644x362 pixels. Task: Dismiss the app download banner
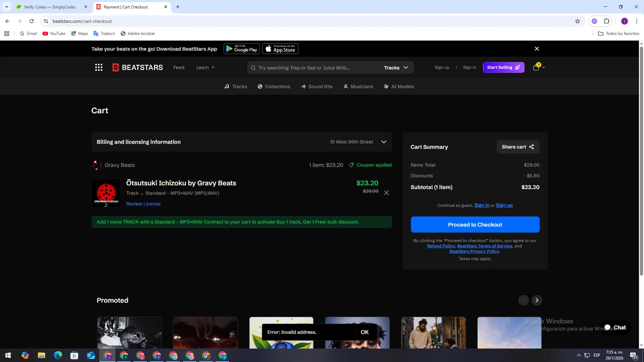tap(537, 49)
